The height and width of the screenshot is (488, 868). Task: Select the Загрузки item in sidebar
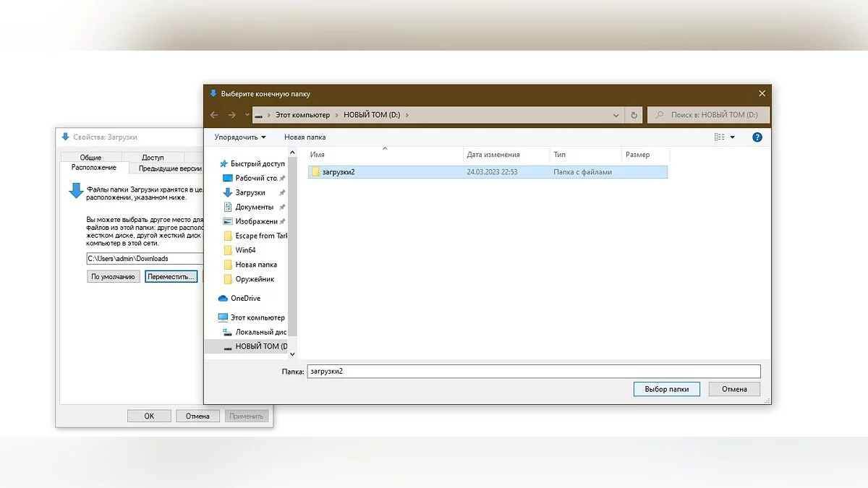click(250, 192)
